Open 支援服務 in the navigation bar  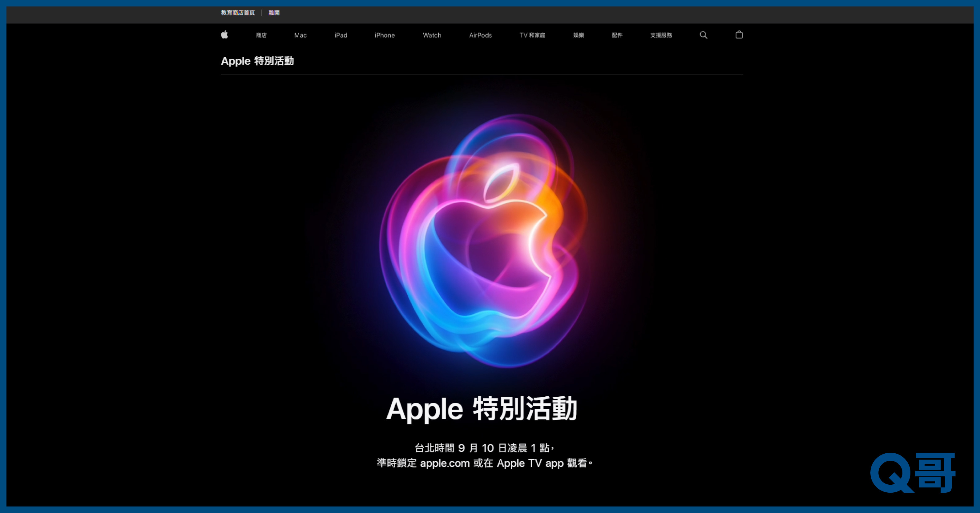(x=661, y=35)
